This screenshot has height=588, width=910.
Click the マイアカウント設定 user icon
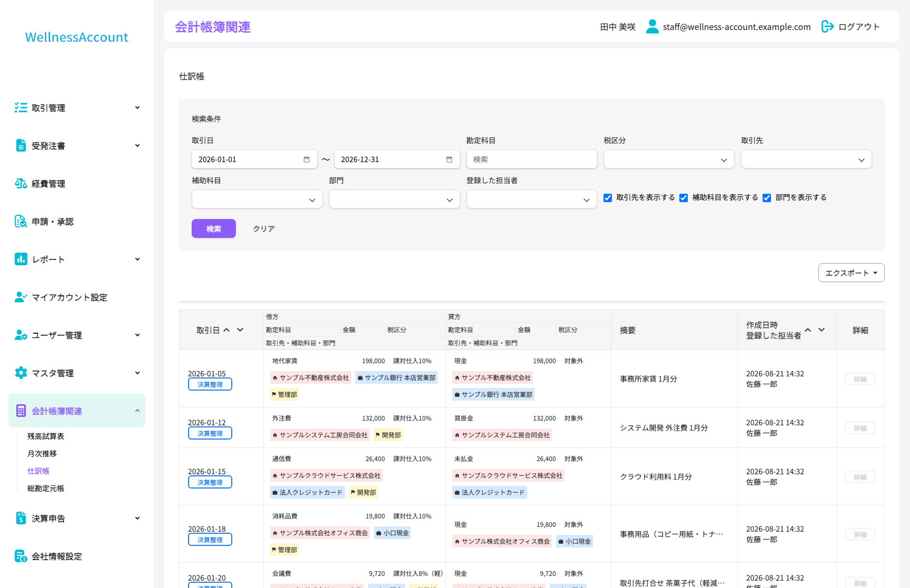pos(21,297)
